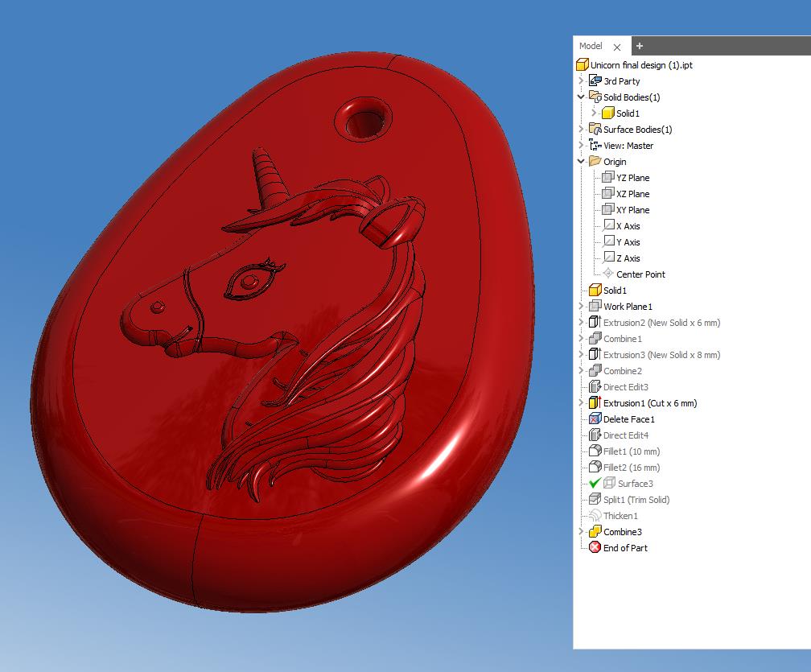811x672 pixels.
Task: Click the Thicken1 feature icon
Action: click(595, 515)
